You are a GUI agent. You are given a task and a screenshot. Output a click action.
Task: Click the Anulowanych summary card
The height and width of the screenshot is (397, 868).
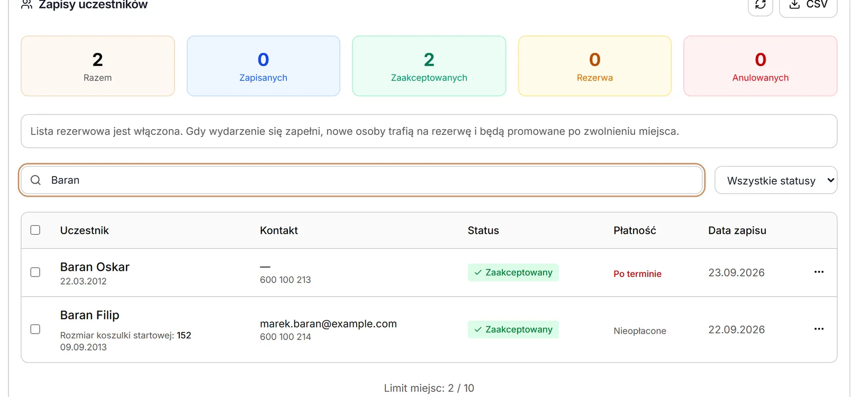point(761,66)
